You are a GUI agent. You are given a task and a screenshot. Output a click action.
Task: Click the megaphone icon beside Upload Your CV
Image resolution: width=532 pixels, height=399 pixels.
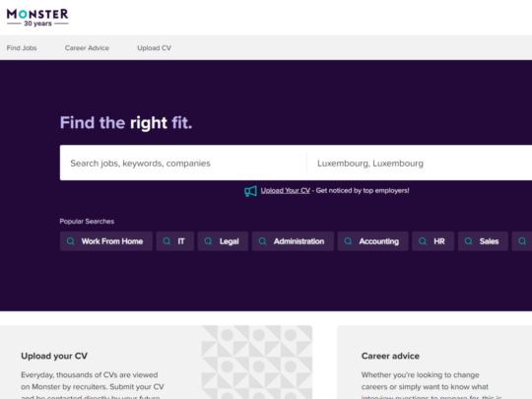(x=250, y=191)
